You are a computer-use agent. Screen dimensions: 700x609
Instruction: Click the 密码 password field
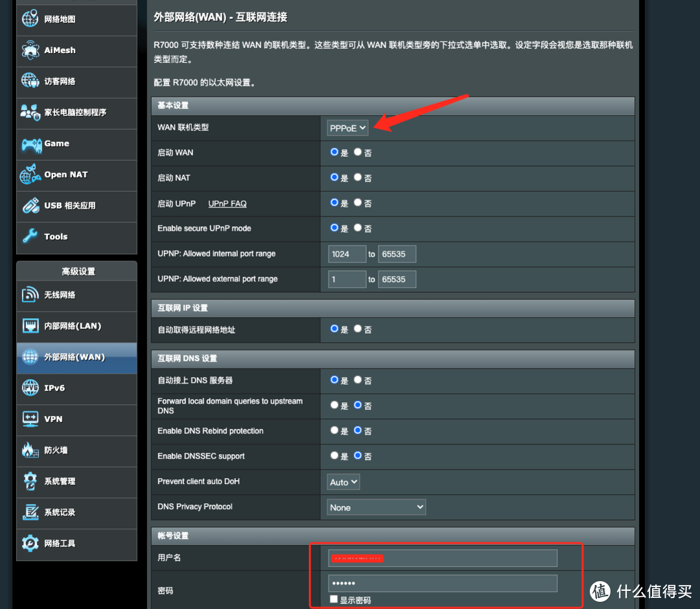[x=442, y=583]
